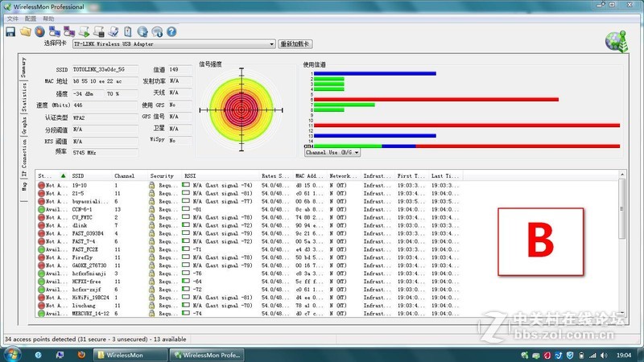
Task: Click the purple network computers toolbar icon
Action: [x=69, y=31]
